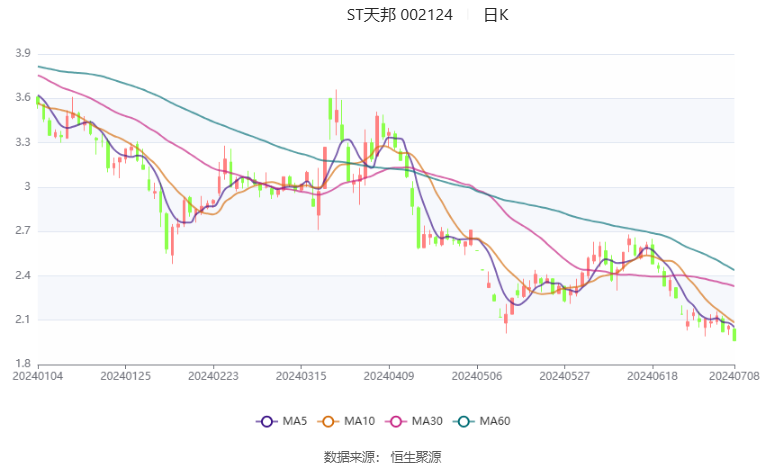Image resolution: width=765 pixels, height=465 pixels.
Task: Click the 20240223 date axis label
Action: pos(212,375)
